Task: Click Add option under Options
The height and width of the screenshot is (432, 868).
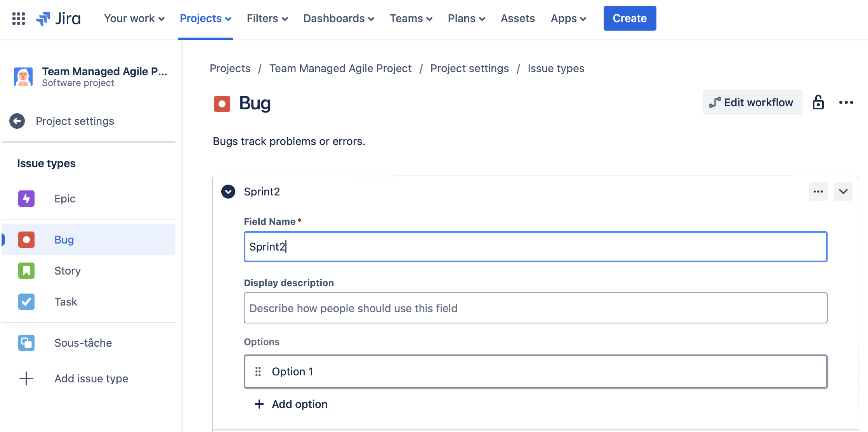Action: (x=291, y=404)
